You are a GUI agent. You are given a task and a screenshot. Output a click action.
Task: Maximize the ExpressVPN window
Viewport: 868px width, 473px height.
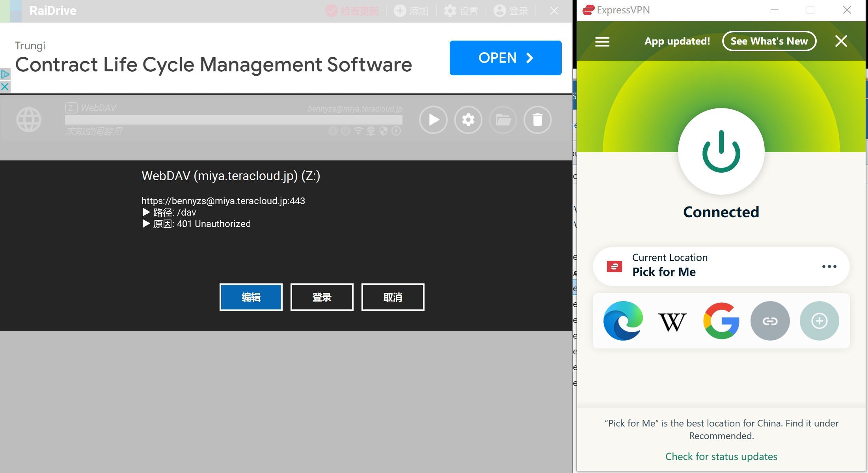coord(810,10)
